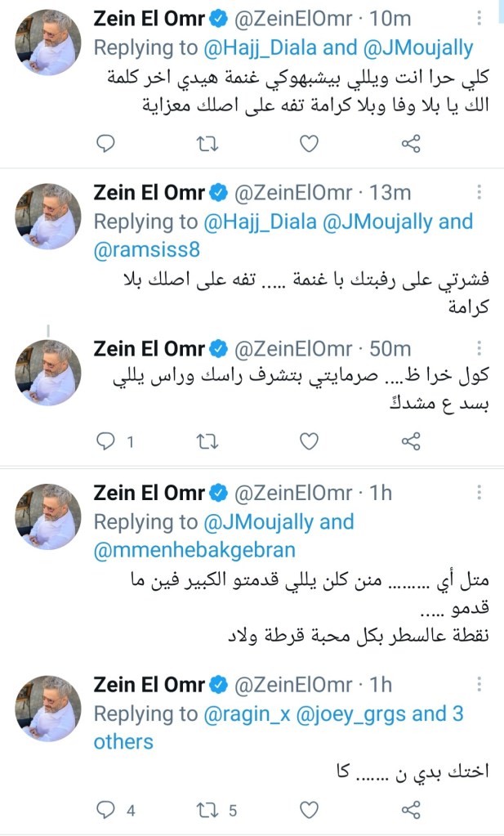Like the tweet posted 10m ago

coord(308,145)
